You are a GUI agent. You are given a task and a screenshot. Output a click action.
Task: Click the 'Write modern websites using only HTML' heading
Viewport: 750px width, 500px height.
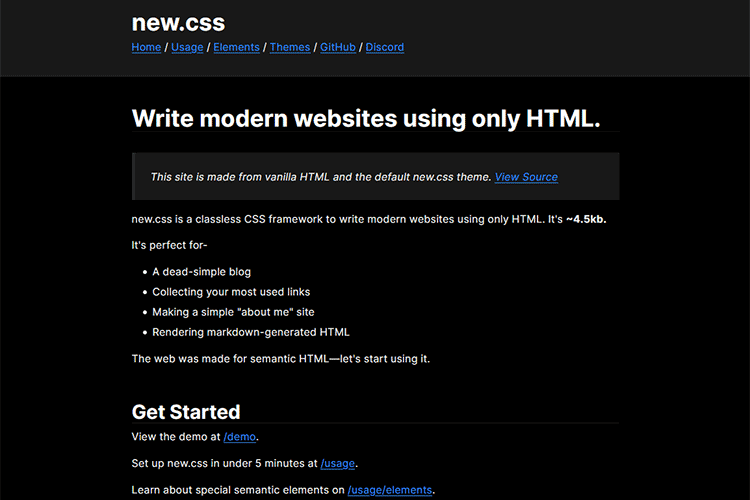pyautogui.click(x=366, y=118)
